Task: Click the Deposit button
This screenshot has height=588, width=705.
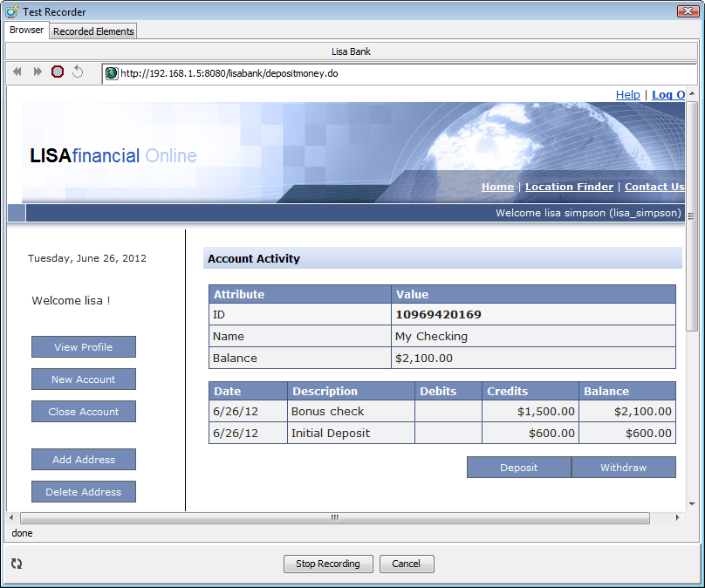Action: 518,467
